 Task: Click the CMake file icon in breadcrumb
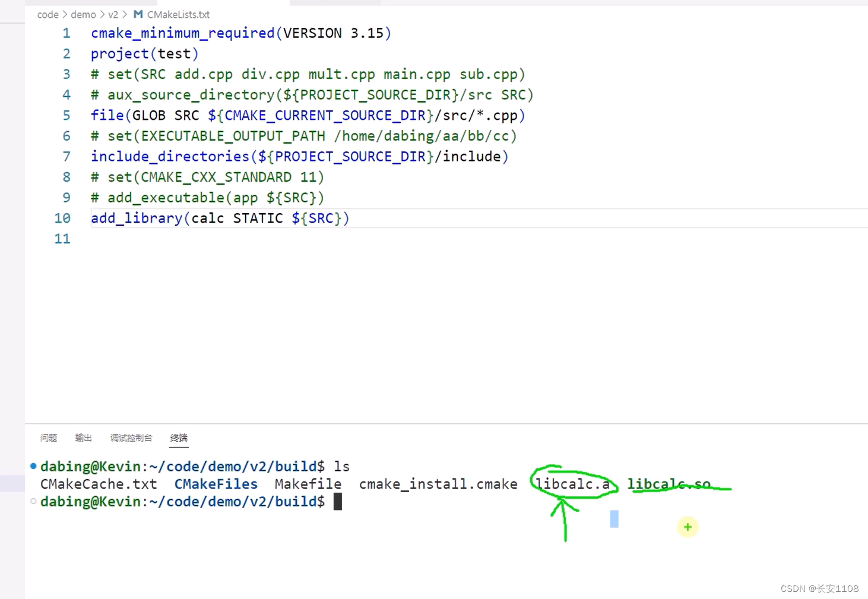[x=138, y=14]
